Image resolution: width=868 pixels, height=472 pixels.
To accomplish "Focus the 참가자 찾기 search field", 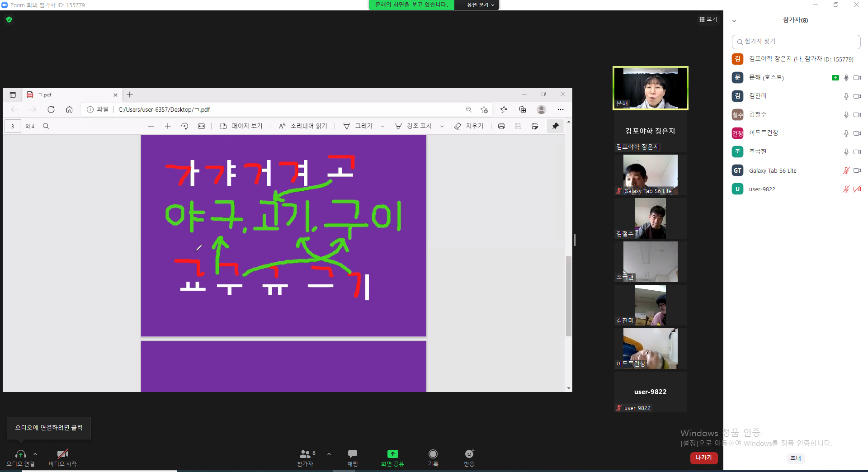I will pyautogui.click(x=796, y=42).
